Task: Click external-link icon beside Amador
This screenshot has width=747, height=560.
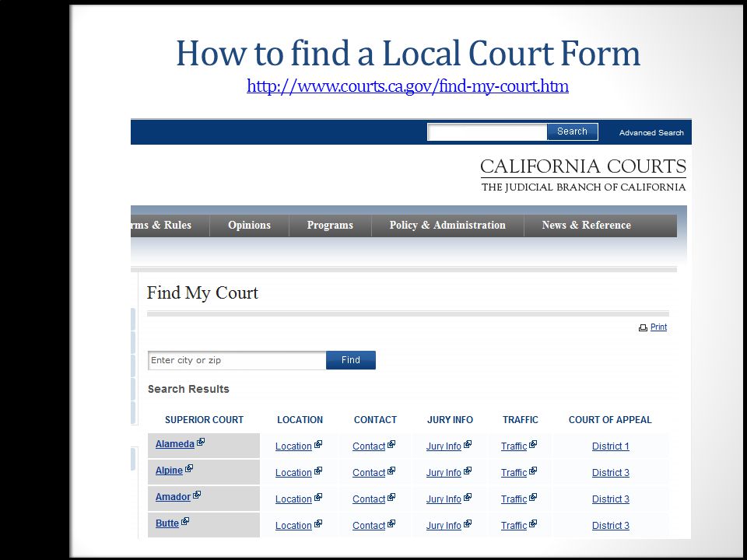Action: click(197, 495)
